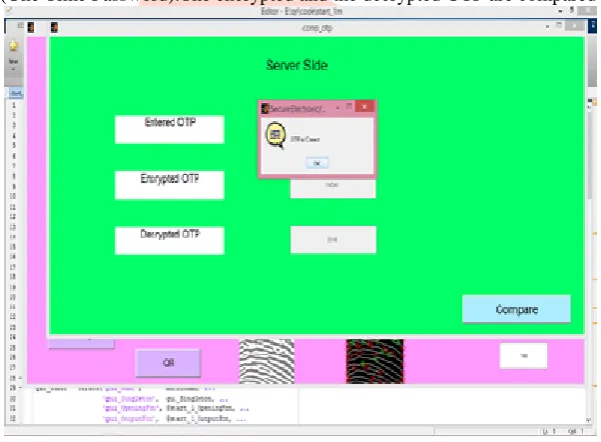Click the purple QR button

tap(168, 363)
